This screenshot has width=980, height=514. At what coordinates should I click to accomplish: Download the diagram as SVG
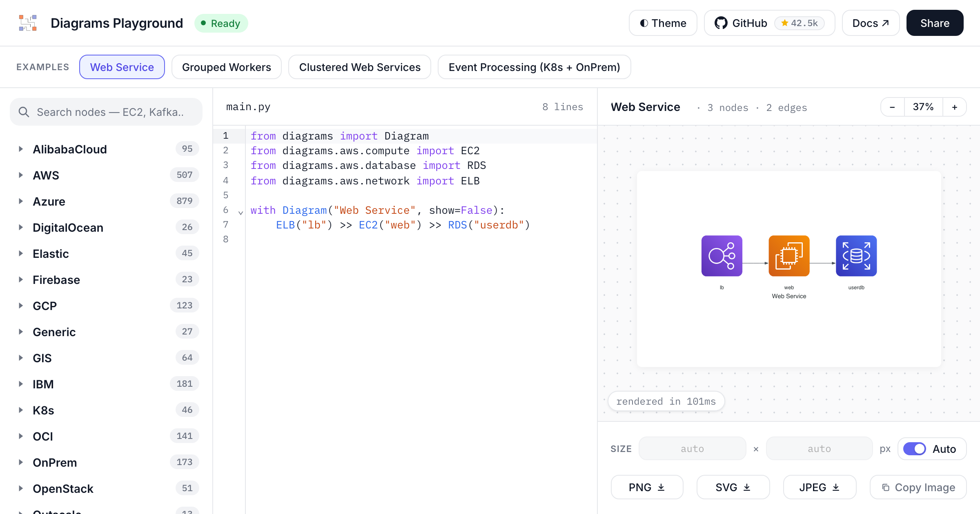pos(733,487)
